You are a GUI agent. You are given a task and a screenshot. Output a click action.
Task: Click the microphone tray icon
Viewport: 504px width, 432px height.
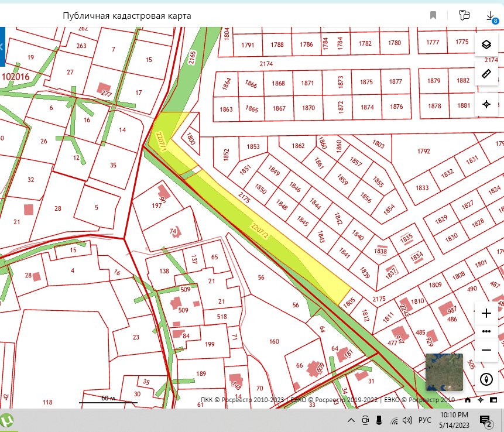(379, 420)
